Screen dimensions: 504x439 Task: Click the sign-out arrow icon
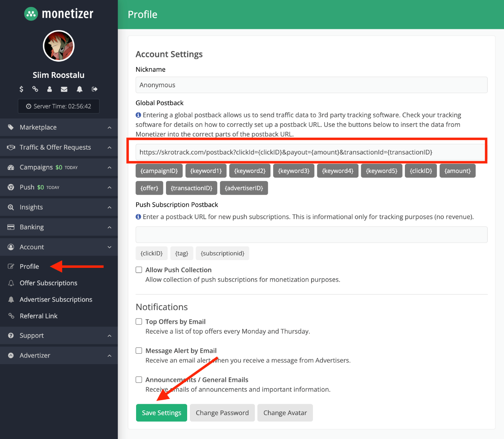pyautogui.click(x=95, y=89)
